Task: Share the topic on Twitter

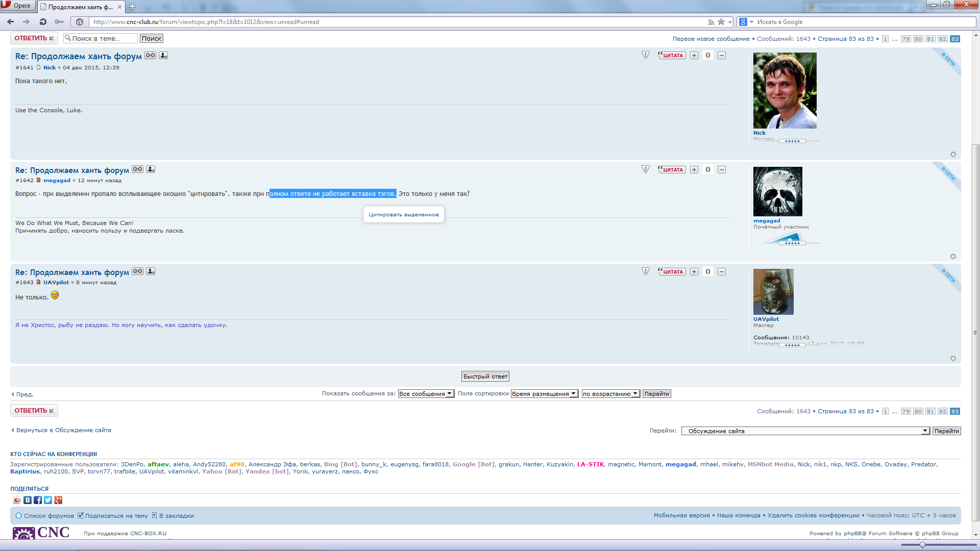Action: pos(48,500)
